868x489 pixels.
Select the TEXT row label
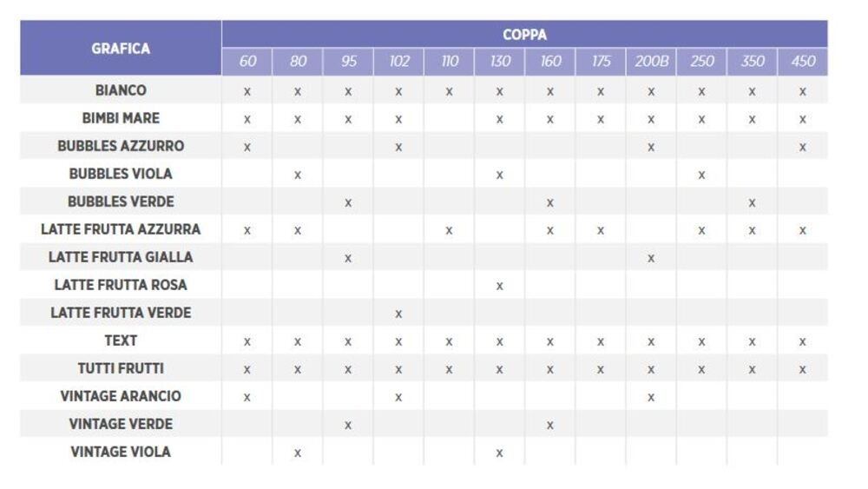pyautogui.click(x=121, y=340)
